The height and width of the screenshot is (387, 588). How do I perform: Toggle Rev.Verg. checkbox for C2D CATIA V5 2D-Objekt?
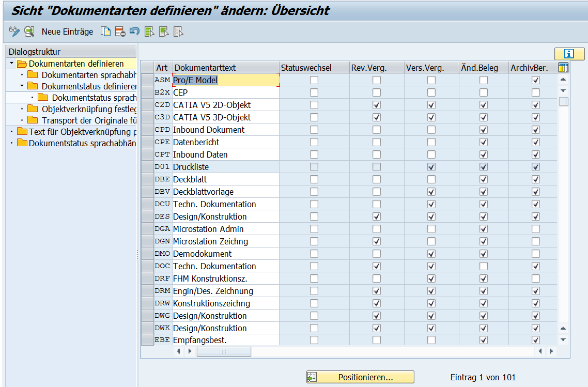tap(377, 105)
